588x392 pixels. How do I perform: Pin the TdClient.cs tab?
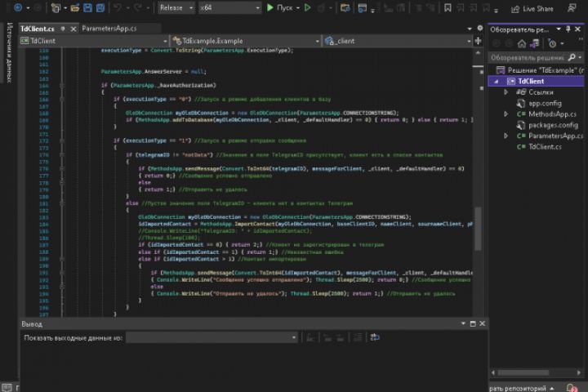coord(63,29)
